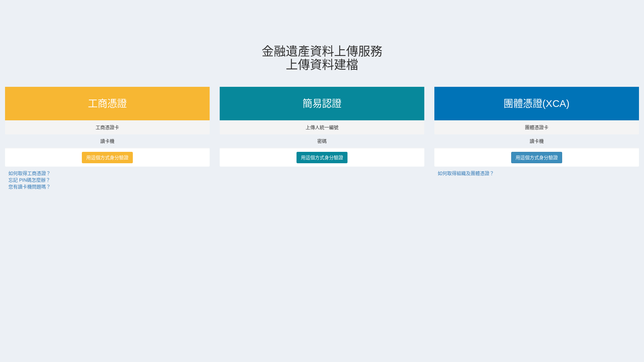Viewport: 644px width, 362px height.
Task: Click 讀卡機 text under 工商憑證卡
Action: (x=107, y=141)
